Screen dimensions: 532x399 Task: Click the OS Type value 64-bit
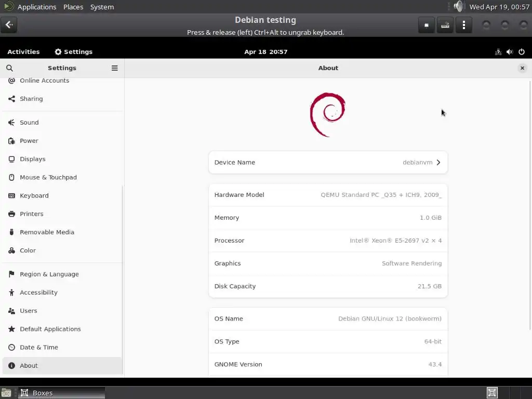[433, 342]
